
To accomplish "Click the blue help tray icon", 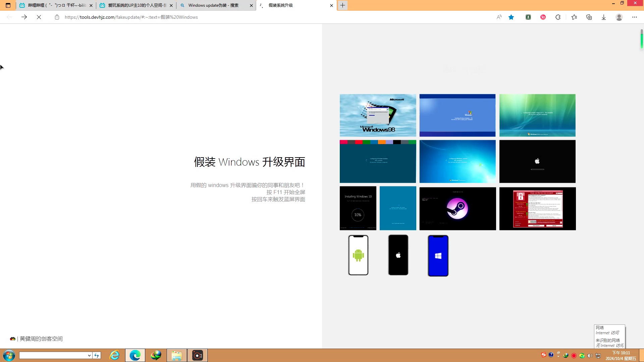I will (x=551, y=355).
